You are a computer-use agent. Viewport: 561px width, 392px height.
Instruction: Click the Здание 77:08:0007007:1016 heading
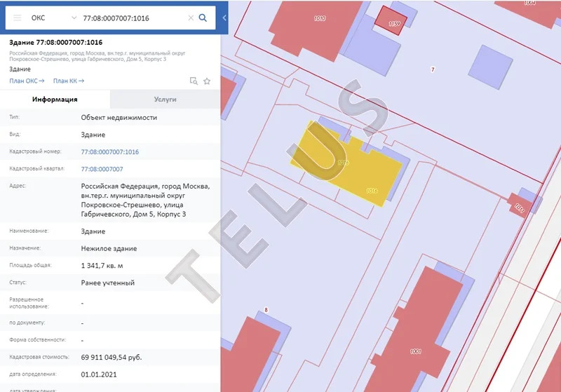click(x=56, y=42)
